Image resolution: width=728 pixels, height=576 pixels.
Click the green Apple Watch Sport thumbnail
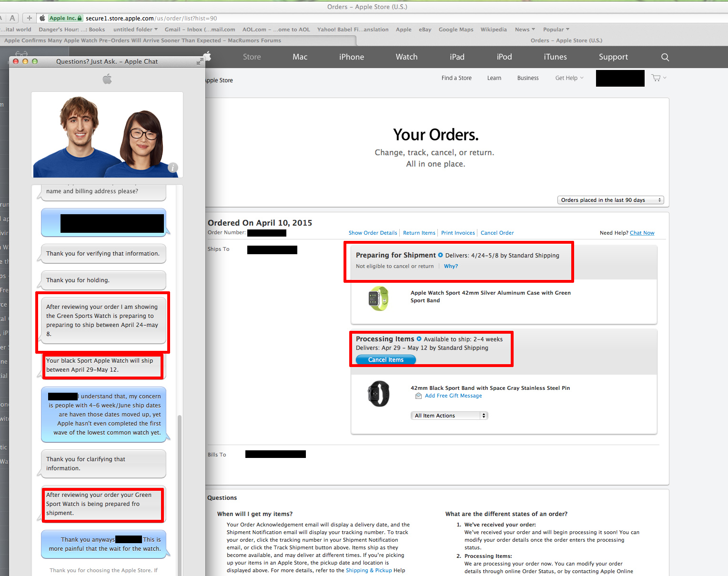(x=378, y=298)
